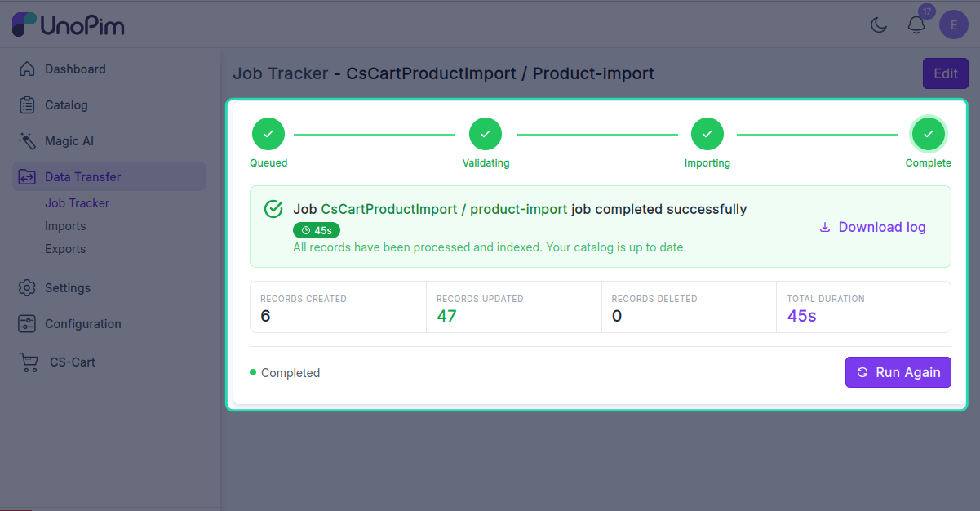Click the refresh icon in Run Again
The image size is (980, 511).
[862, 372]
